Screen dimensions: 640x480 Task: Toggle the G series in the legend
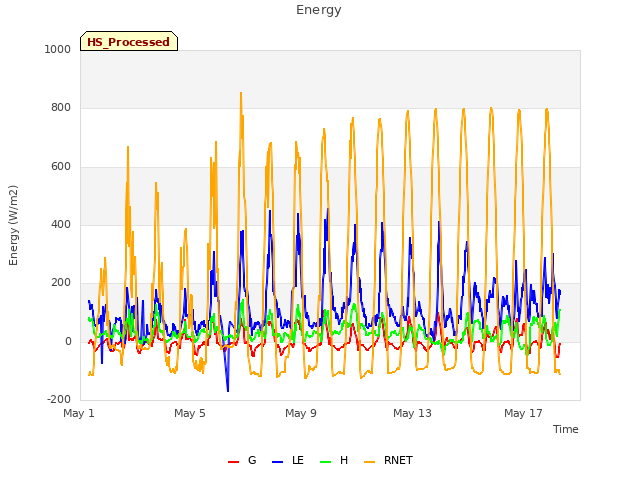pos(242,460)
